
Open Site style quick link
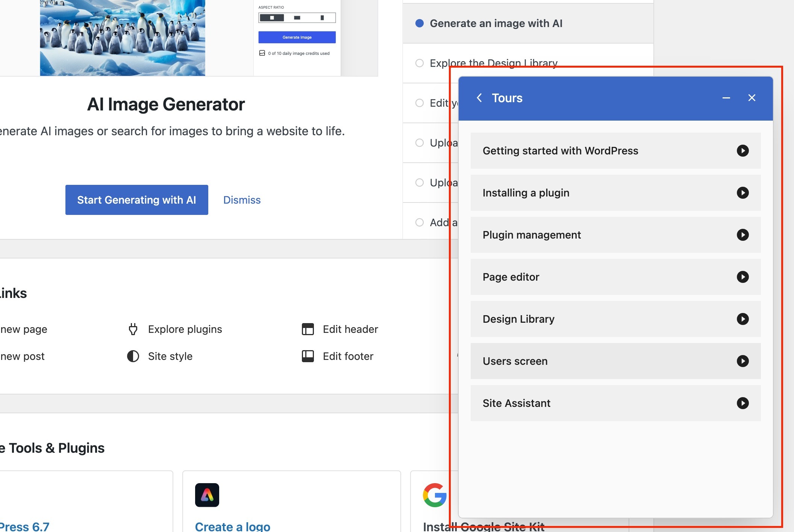pos(170,356)
